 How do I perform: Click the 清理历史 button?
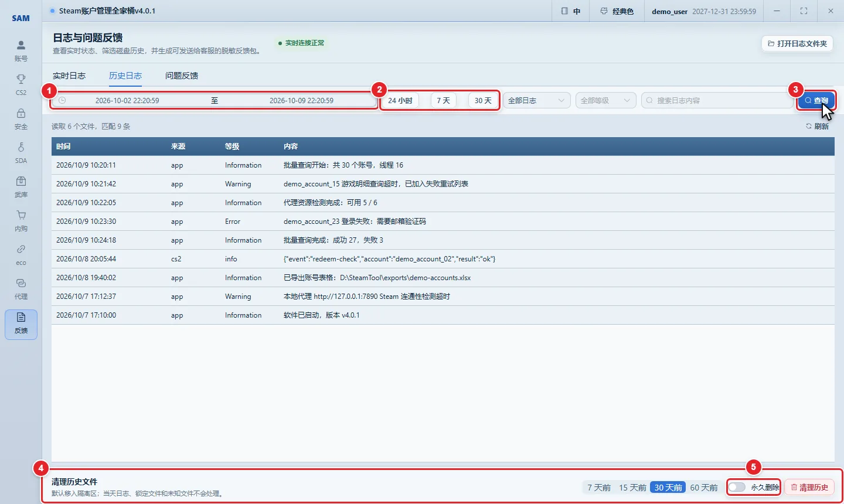pos(809,487)
